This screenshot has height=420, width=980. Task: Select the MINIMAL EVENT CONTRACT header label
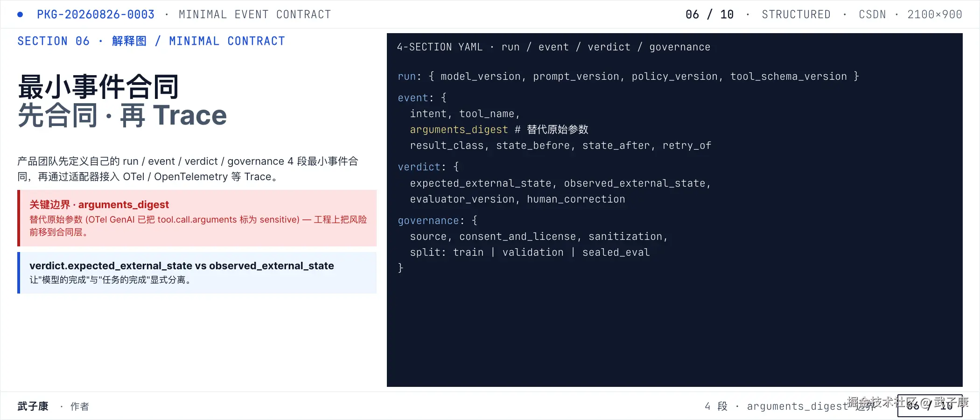[255, 14]
